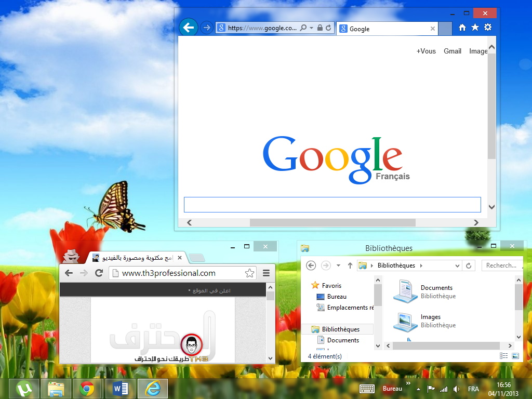Screen dimensions: 532x399
Task: Go to Internet Explorer home page icon
Action: (x=462, y=28)
